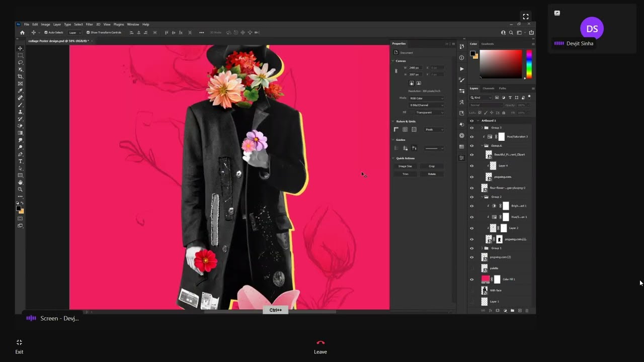Select the Hand tool
The height and width of the screenshot is (362, 644).
tap(20, 182)
